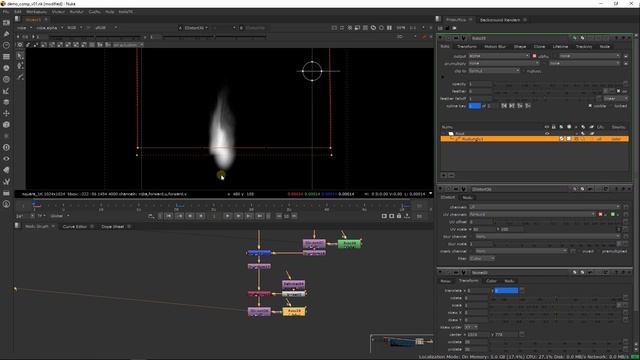Open the IDistort channels dropdown
640x360 pixels.
(544, 207)
